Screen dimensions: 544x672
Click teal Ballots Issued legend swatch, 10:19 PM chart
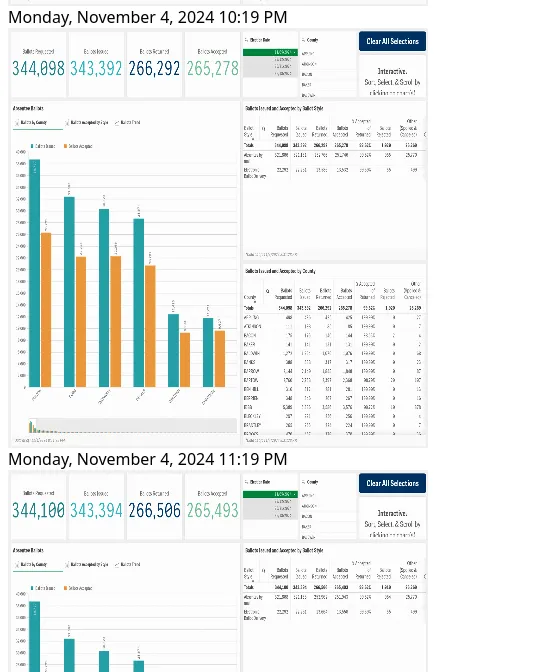tap(32, 146)
